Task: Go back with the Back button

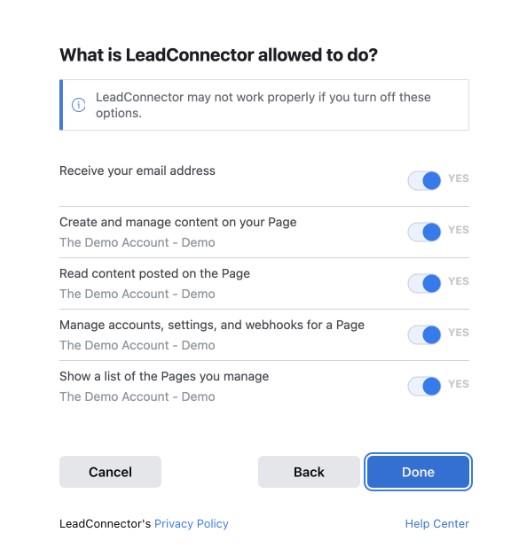Action: click(309, 472)
